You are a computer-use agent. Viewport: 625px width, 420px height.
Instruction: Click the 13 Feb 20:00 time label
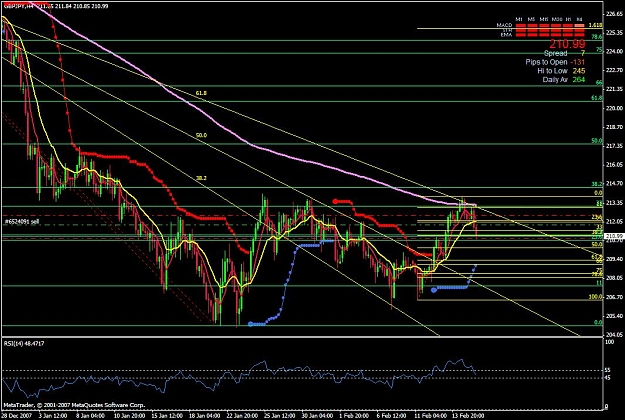[x=468, y=416]
